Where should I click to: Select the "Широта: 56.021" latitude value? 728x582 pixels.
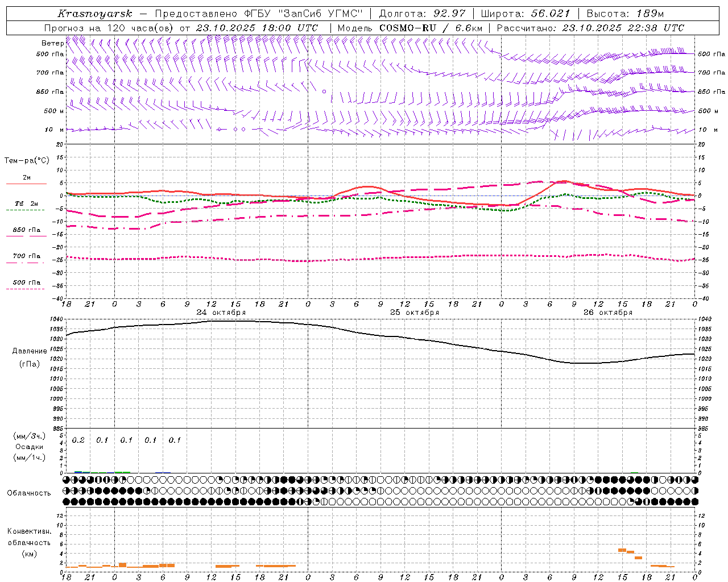525,14
